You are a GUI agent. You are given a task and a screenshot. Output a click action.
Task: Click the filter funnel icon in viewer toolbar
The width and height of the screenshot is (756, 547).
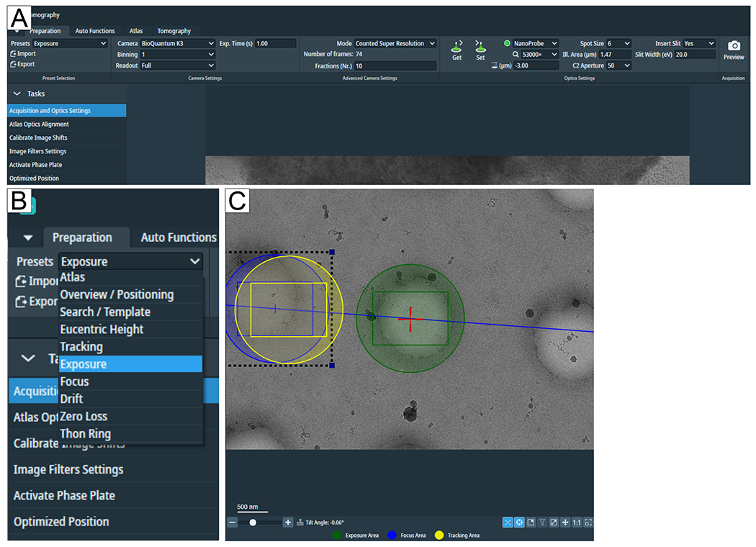pos(542,523)
